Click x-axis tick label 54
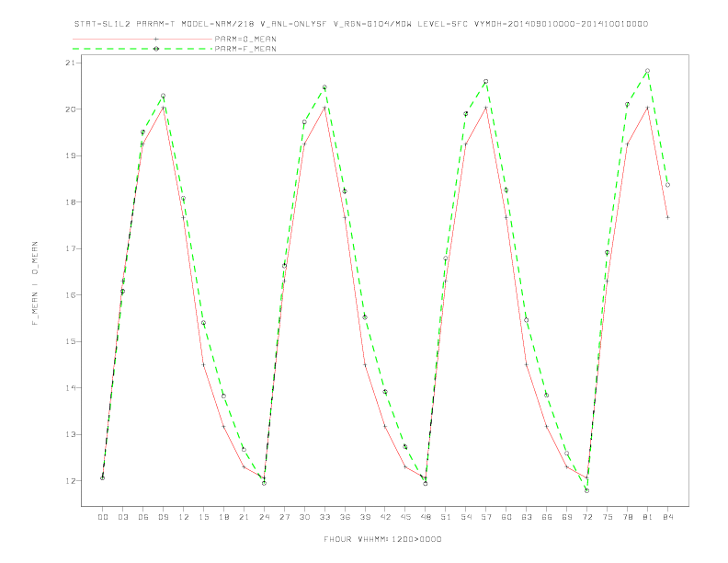The width and height of the screenshot is (728, 563). click(x=466, y=517)
